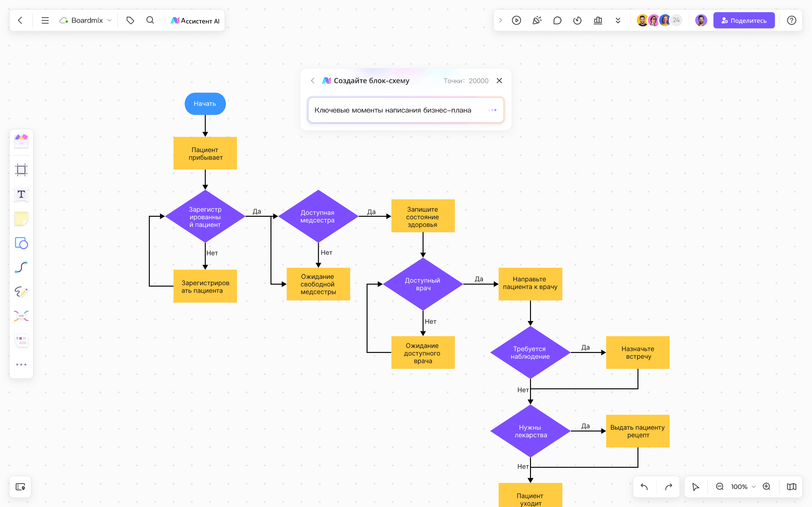Open comments via the speech bubble icon
The image size is (812, 507).
click(557, 20)
